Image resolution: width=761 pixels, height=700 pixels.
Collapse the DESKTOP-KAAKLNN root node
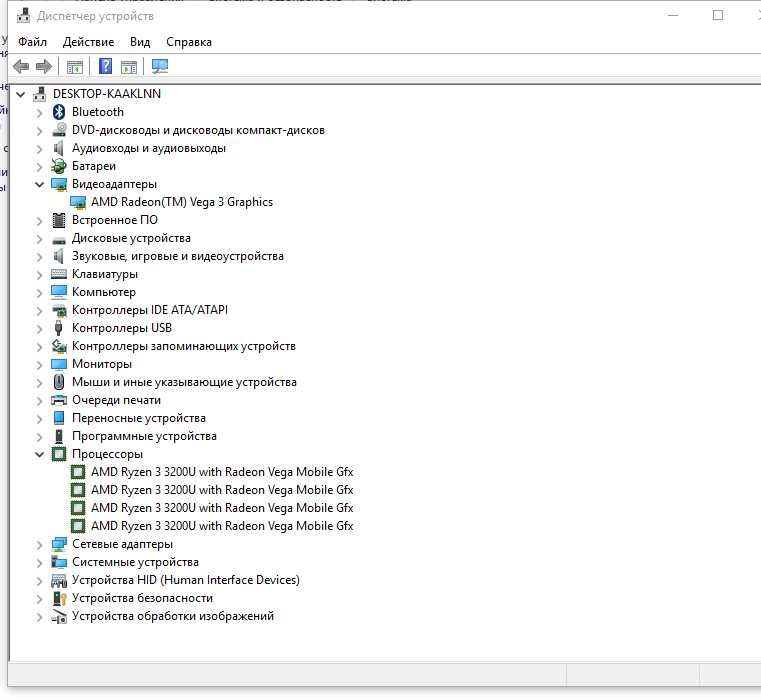pyautogui.click(x=20, y=94)
